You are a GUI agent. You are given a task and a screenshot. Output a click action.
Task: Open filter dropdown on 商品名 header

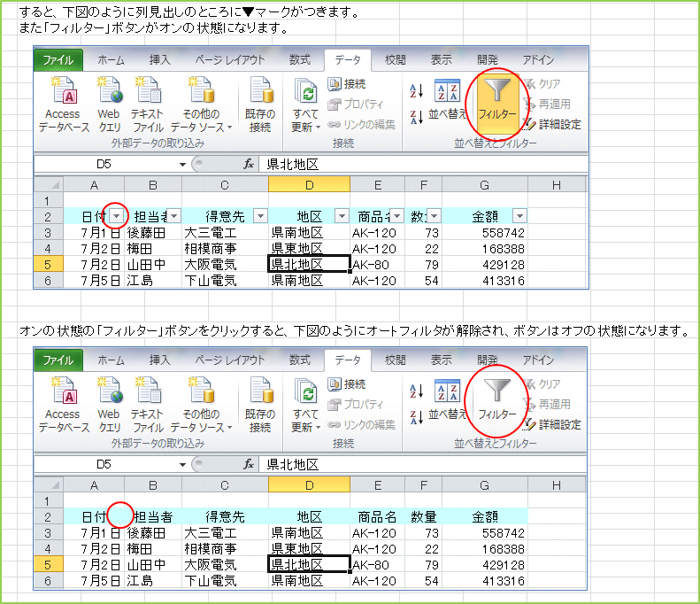pos(396,216)
